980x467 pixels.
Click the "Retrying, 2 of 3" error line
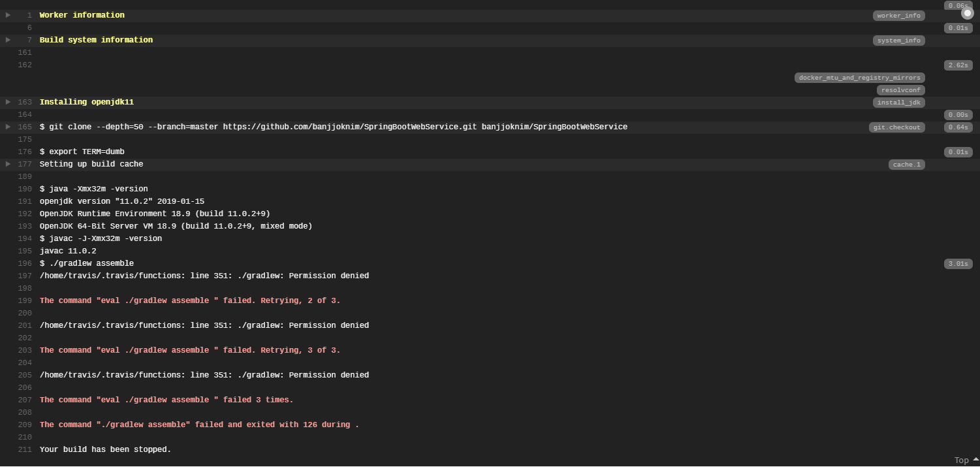[x=190, y=300]
